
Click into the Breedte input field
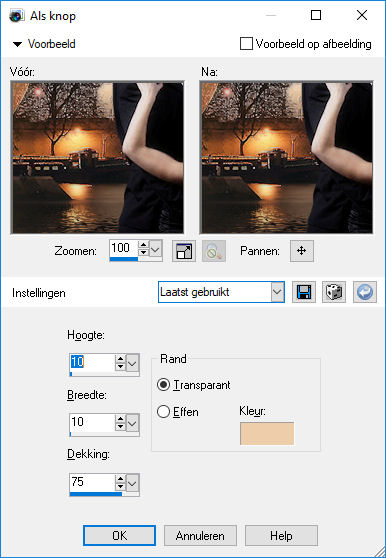tap(92, 423)
